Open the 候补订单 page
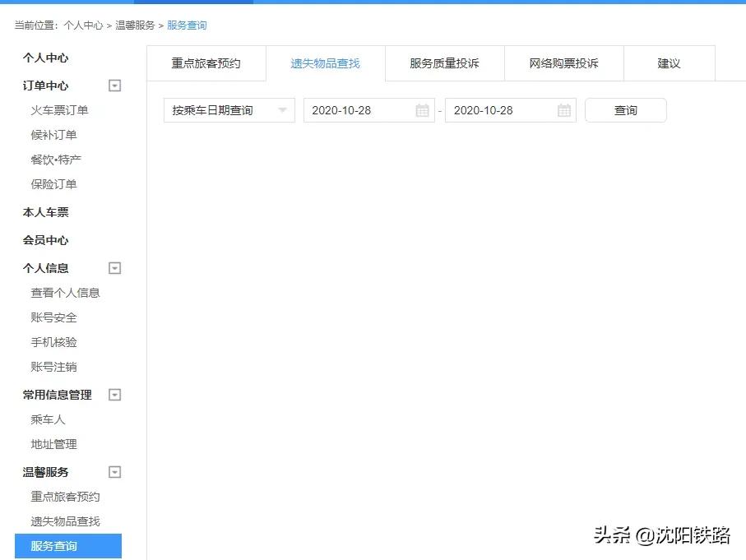This screenshot has width=746, height=560. pyautogui.click(x=50, y=134)
